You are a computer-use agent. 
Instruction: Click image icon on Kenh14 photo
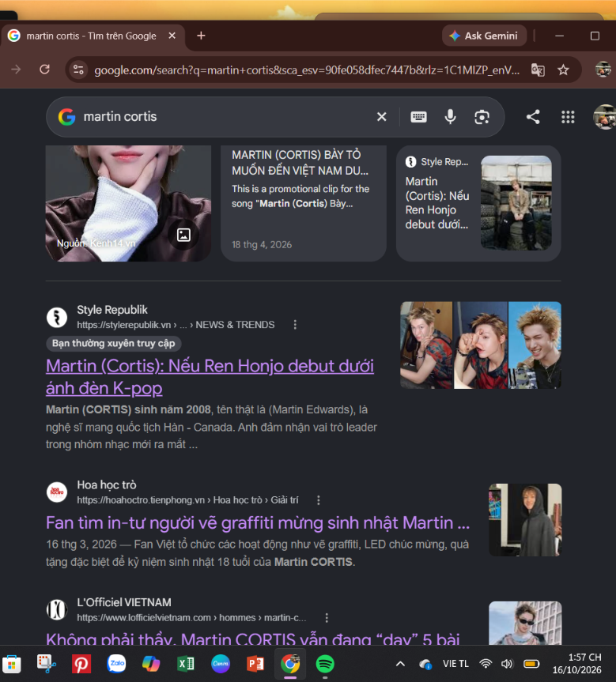(x=183, y=235)
